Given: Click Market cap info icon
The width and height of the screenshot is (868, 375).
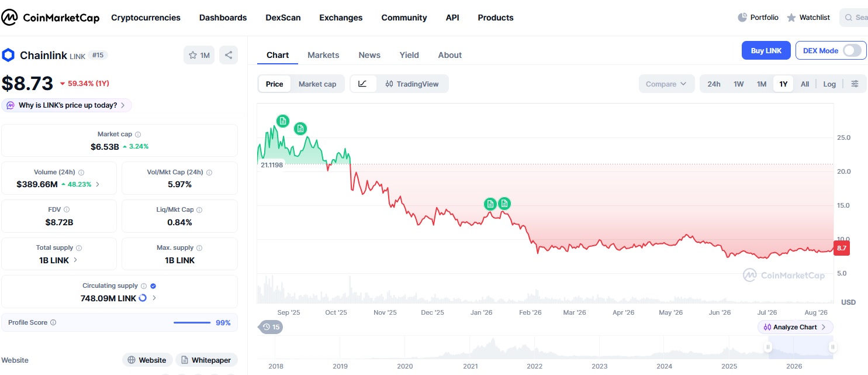Looking at the screenshot, I should click(x=138, y=135).
